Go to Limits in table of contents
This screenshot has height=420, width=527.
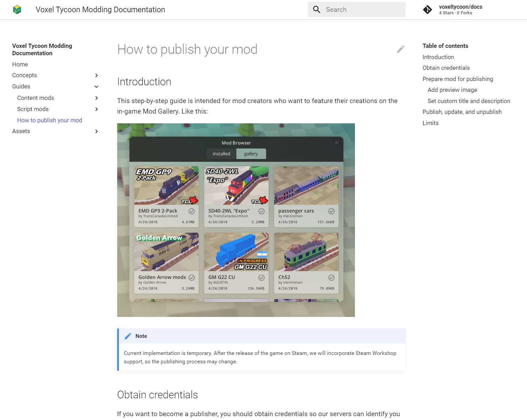tap(430, 123)
